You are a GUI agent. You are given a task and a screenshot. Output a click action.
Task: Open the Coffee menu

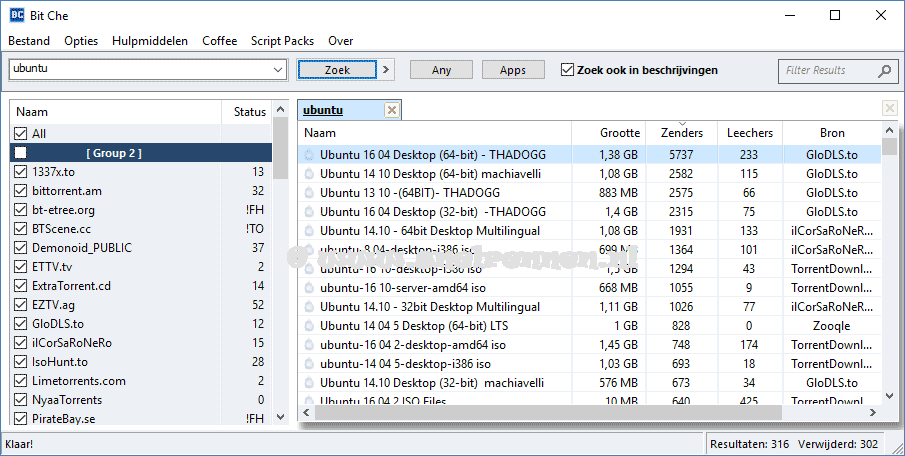219,41
